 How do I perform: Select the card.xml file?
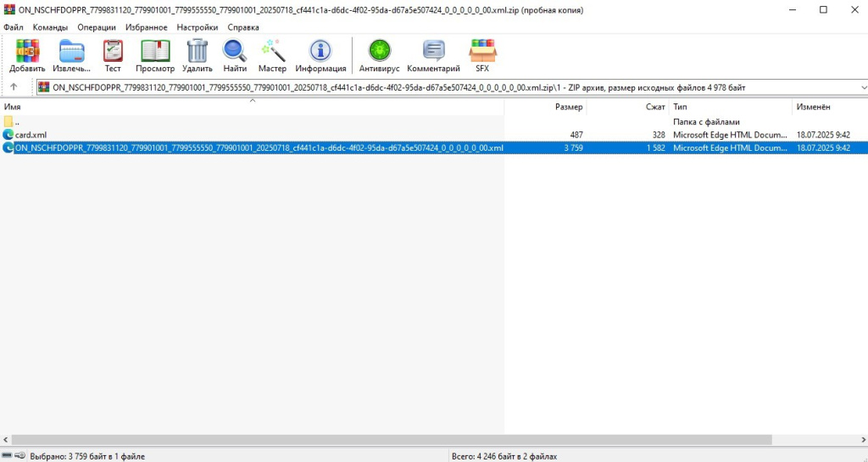(x=31, y=135)
